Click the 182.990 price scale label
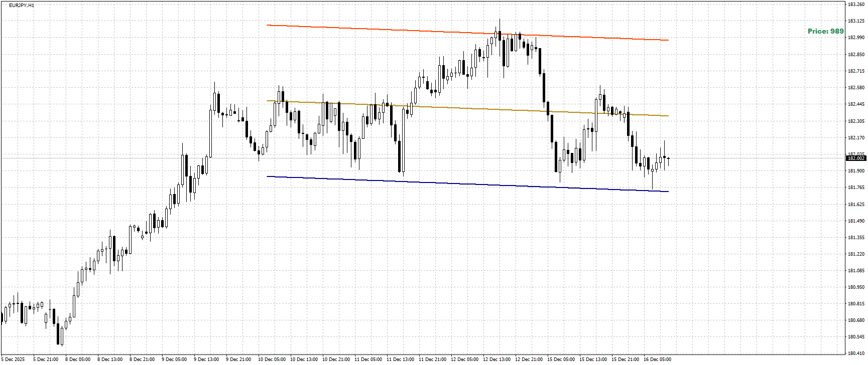868x365 pixels. coord(856,38)
